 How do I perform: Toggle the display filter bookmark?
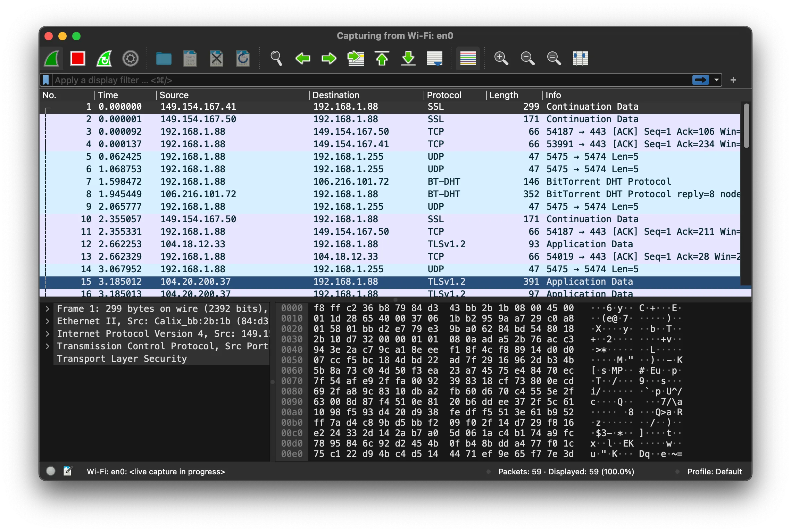46,80
